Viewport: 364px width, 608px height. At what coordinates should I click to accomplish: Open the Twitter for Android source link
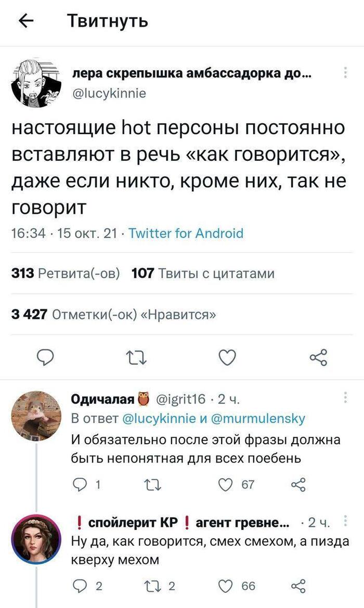coord(186,233)
